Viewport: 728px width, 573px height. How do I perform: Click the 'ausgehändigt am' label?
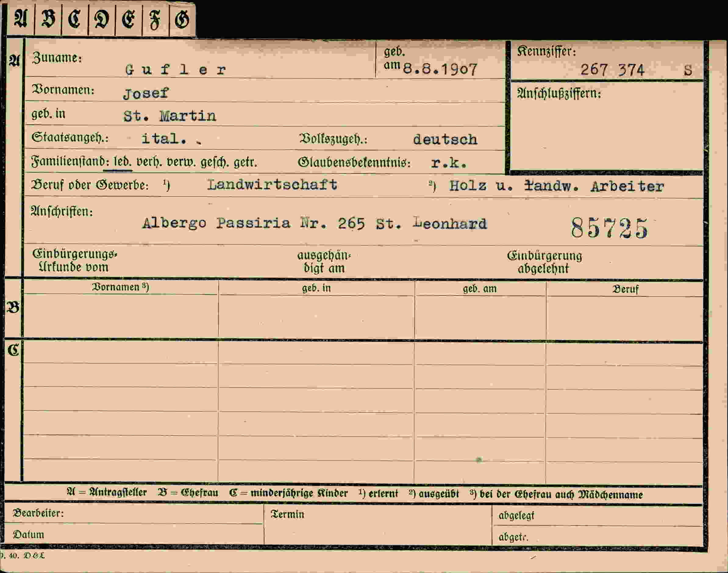[x=324, y=262]
